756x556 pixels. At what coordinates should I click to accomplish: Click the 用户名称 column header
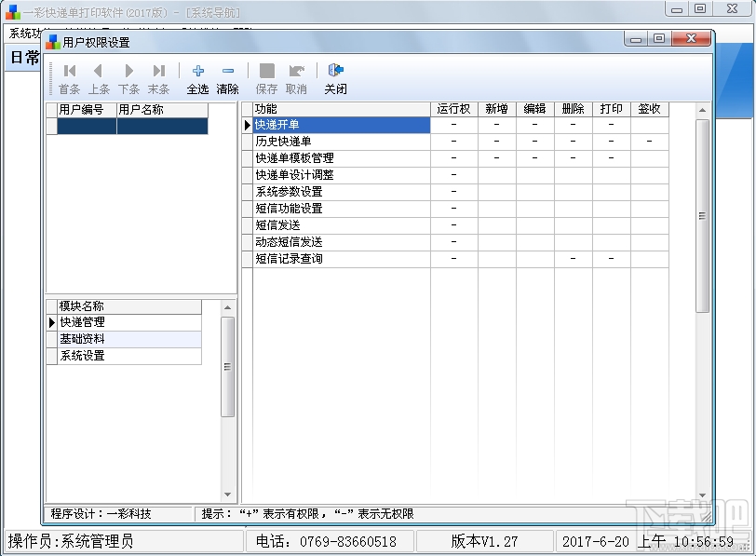tap(163, 110)
